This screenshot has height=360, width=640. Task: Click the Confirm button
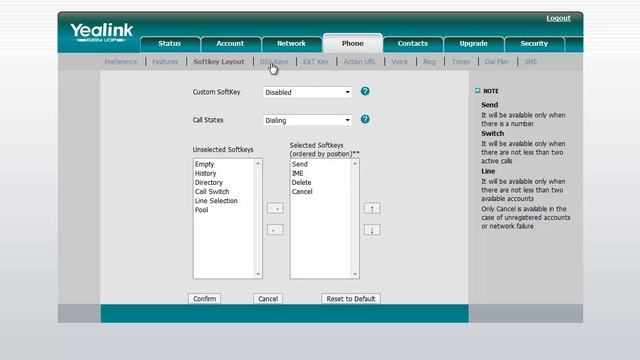point(204,298)
